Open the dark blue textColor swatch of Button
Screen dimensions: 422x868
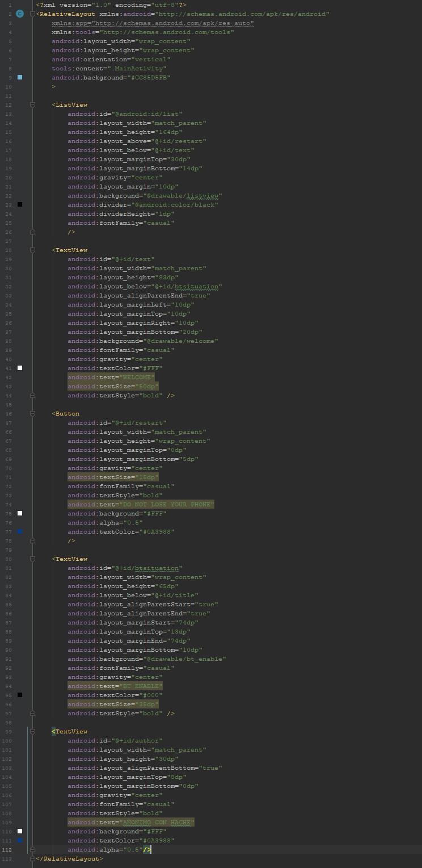(20, 531)
